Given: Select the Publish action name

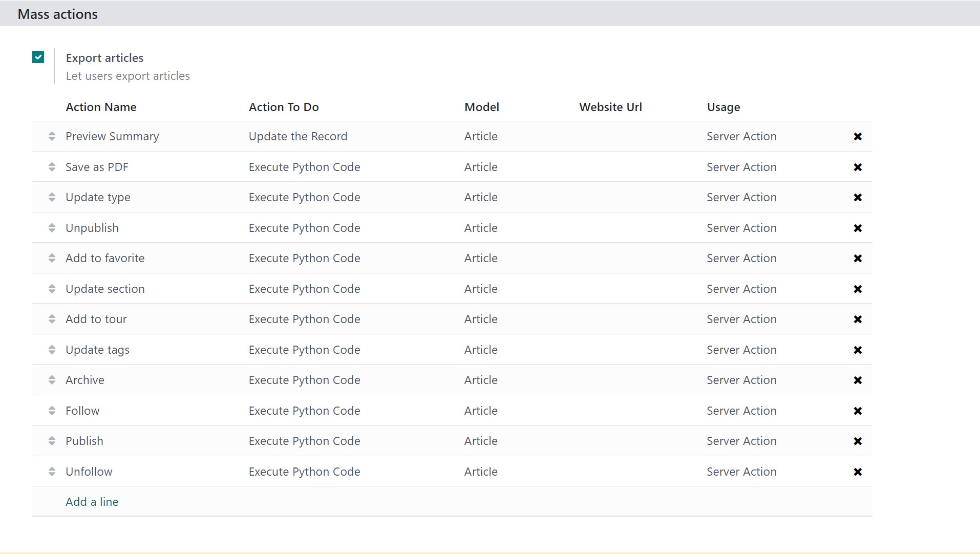Looking at the screenshot, I should 84,441.
